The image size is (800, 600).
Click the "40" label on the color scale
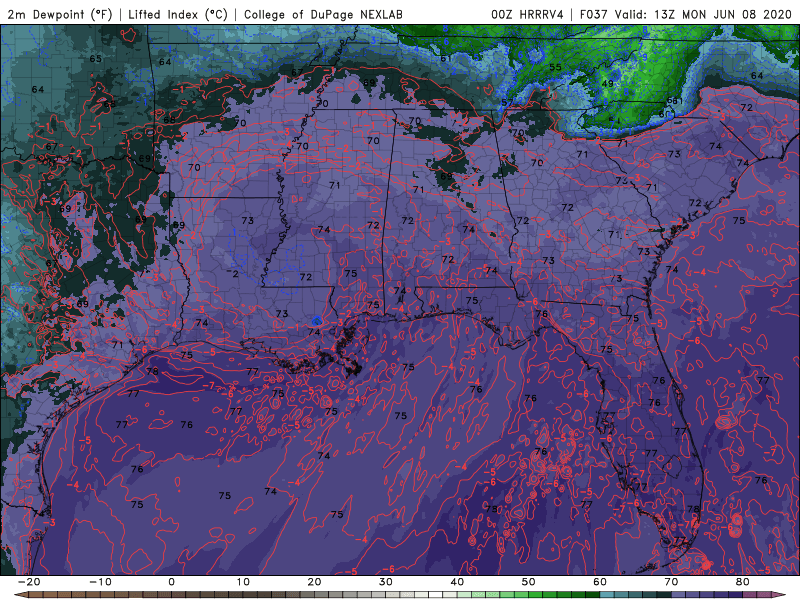pyautogui.click(x=457, y=582)
